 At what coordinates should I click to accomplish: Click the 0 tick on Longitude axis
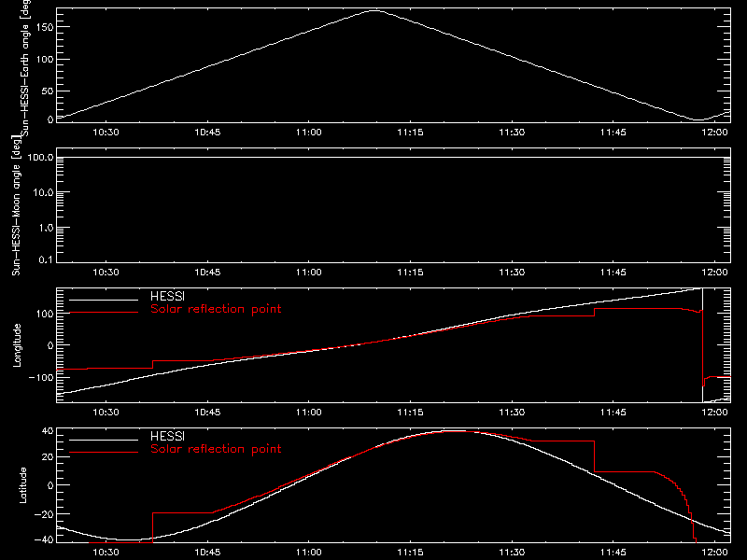(x=50, y=345)
